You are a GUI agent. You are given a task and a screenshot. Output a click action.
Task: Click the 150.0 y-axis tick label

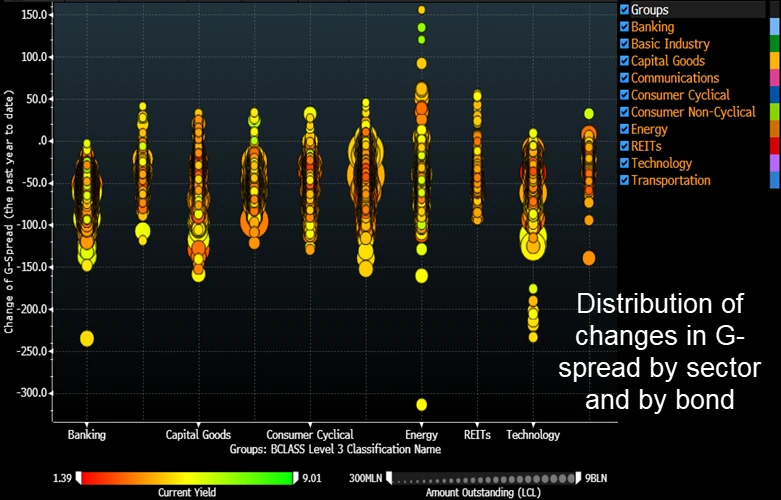[34, 15]
